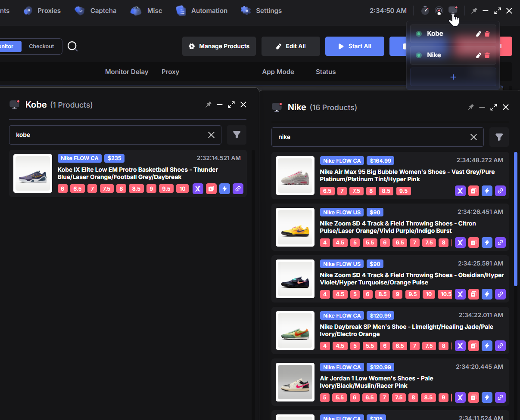The height and width of the screenshot is (420, 520).
Task: Click the Air Max 95 Big Bubble thumbnail
Action: click(295, 176)
